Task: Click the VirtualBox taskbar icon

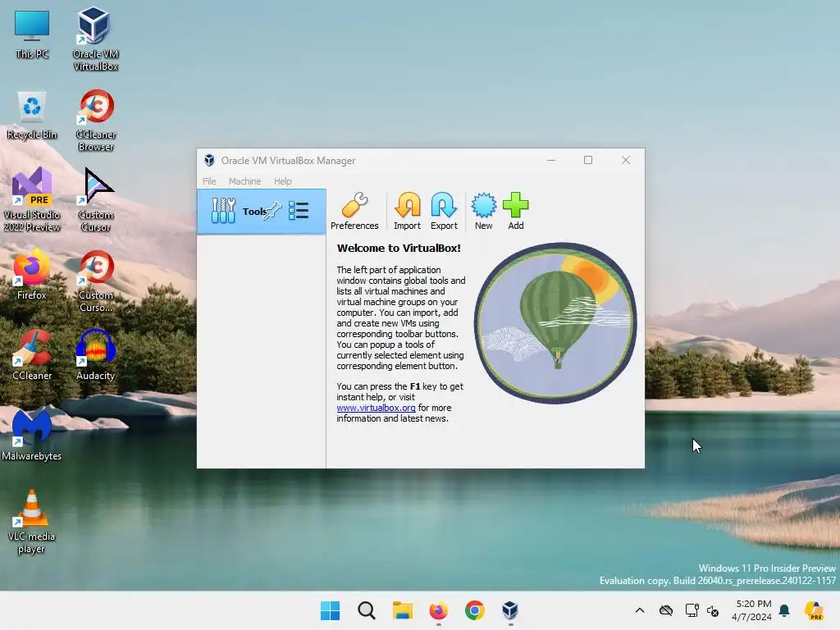Action: pyautogui.click(x=510, y=610)
